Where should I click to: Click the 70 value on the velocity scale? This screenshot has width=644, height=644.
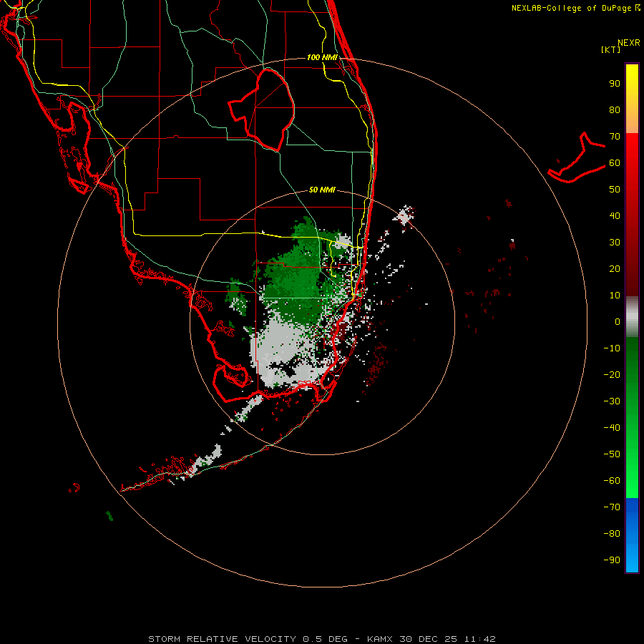(615, 137)
